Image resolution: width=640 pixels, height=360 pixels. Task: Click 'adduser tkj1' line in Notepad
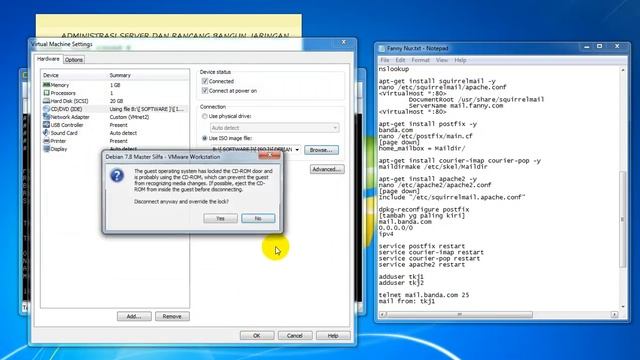[x=401, y=276]
